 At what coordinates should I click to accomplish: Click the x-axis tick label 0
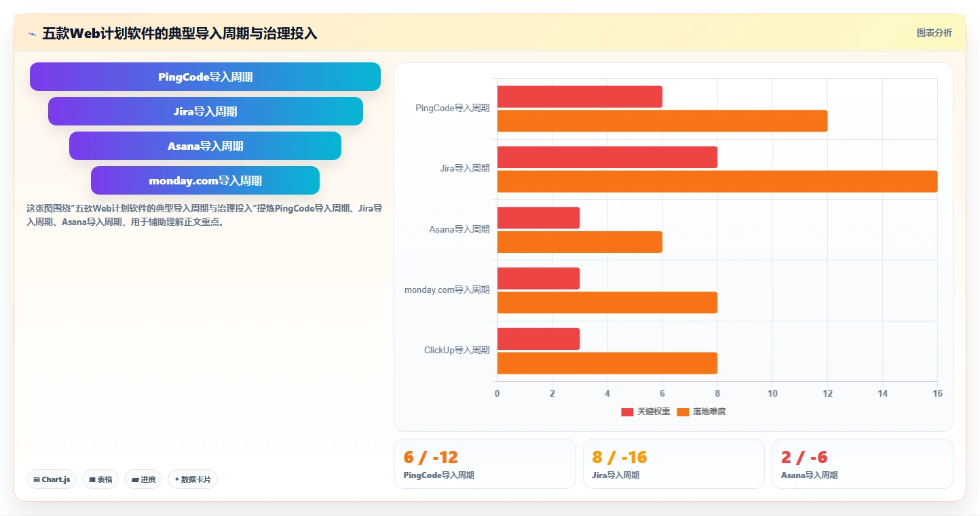[497, 393]
